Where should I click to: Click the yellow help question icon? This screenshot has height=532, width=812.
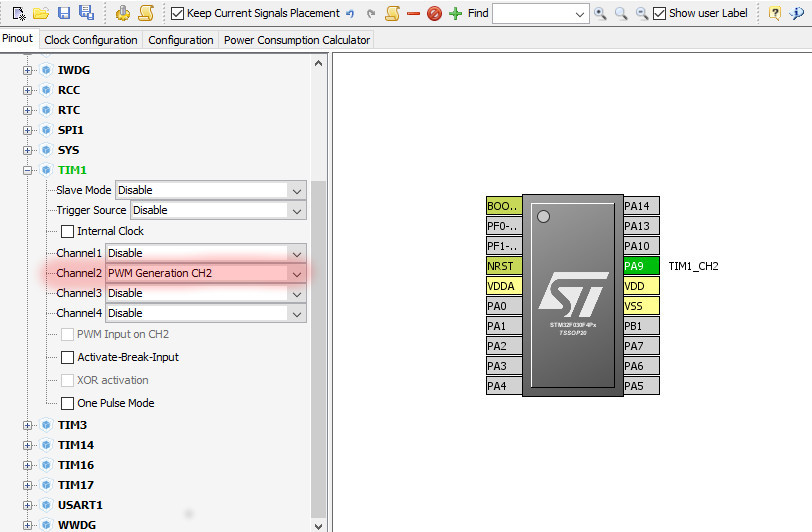pos(775,13)
